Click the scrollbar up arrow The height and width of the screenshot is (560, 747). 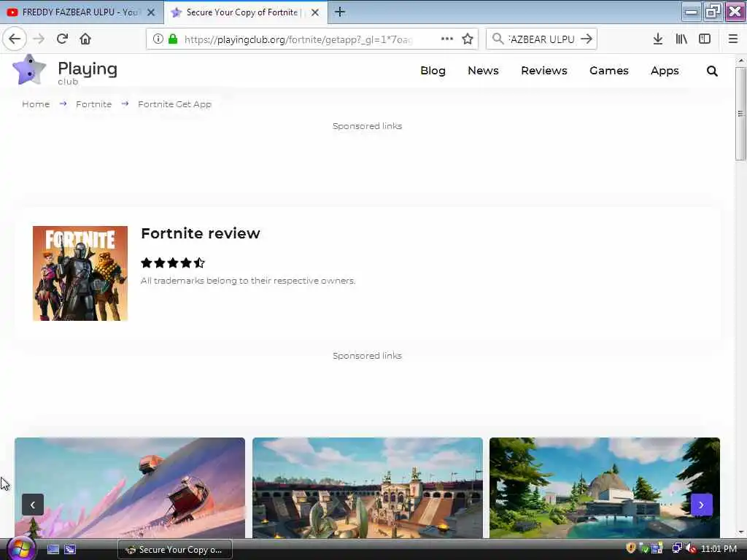740,61
